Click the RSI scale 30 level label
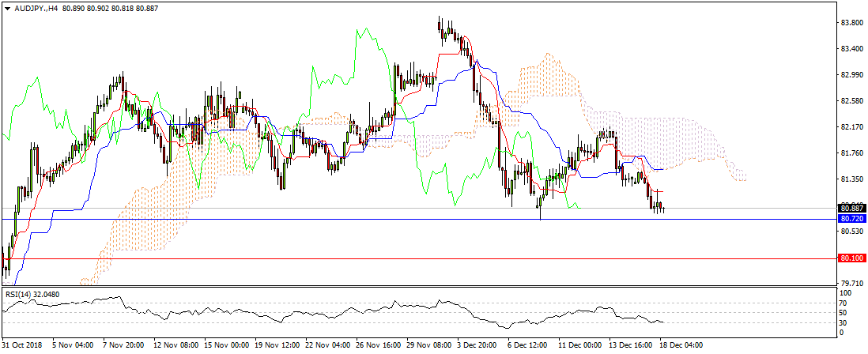This screenshot has width=868, height=354. pyautogui.click(x=845, y=323)
